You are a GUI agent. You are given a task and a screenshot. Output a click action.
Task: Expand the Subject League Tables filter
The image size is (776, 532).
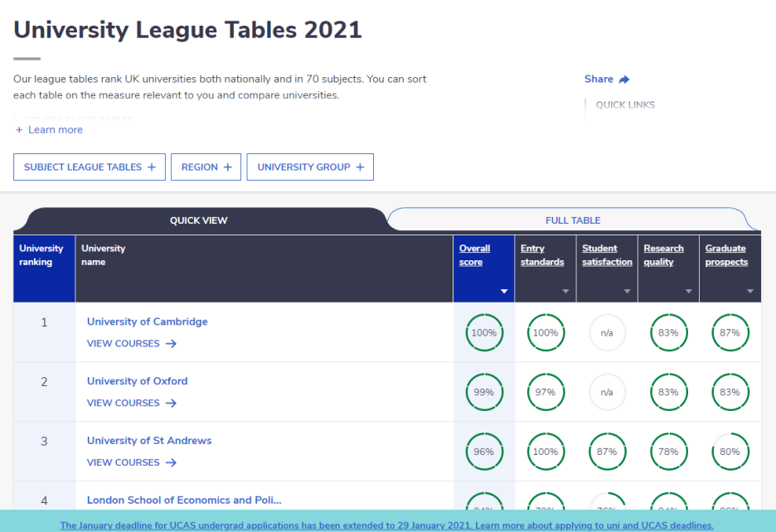[x=90, y=167]
